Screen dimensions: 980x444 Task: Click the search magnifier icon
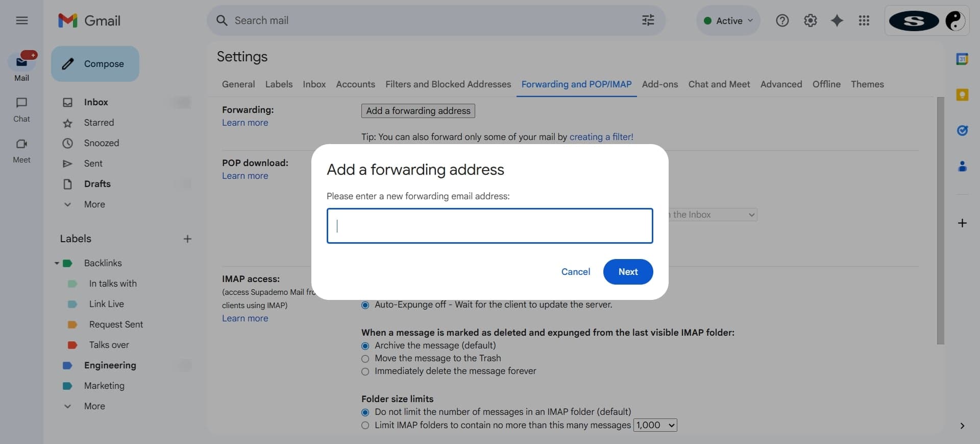(x=222, y=20)
